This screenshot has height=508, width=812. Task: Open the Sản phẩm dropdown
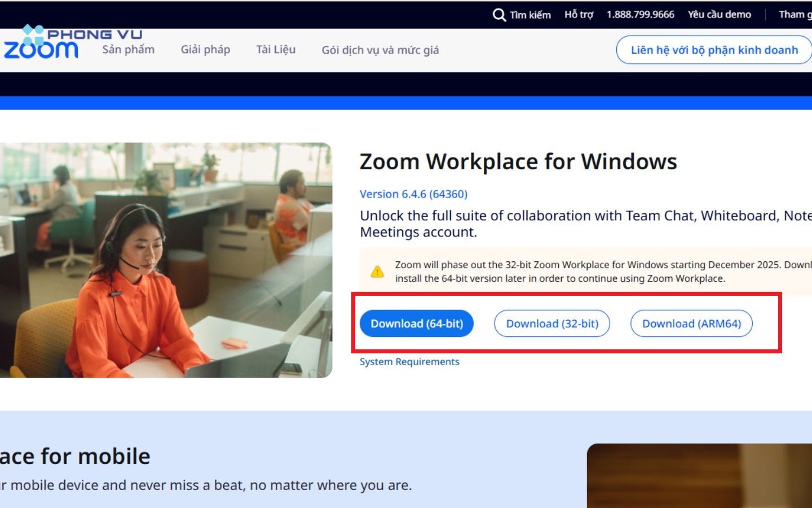coord(127,50)
